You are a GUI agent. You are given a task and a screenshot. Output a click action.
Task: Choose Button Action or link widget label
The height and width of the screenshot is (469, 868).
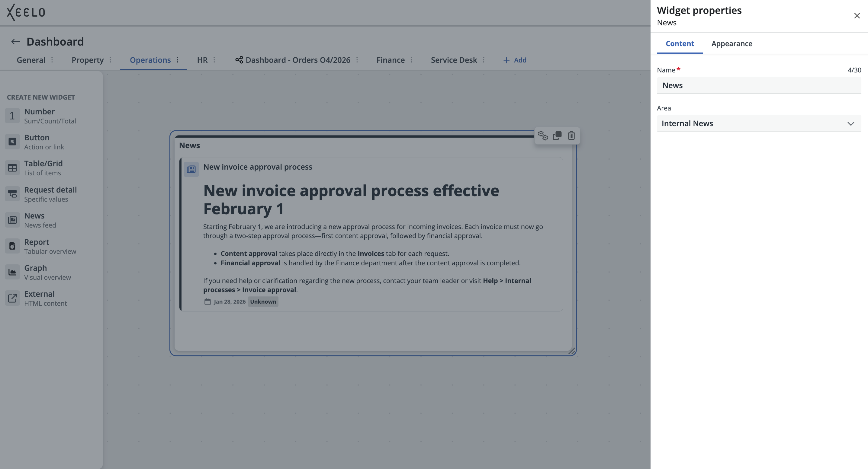[44, 142]
